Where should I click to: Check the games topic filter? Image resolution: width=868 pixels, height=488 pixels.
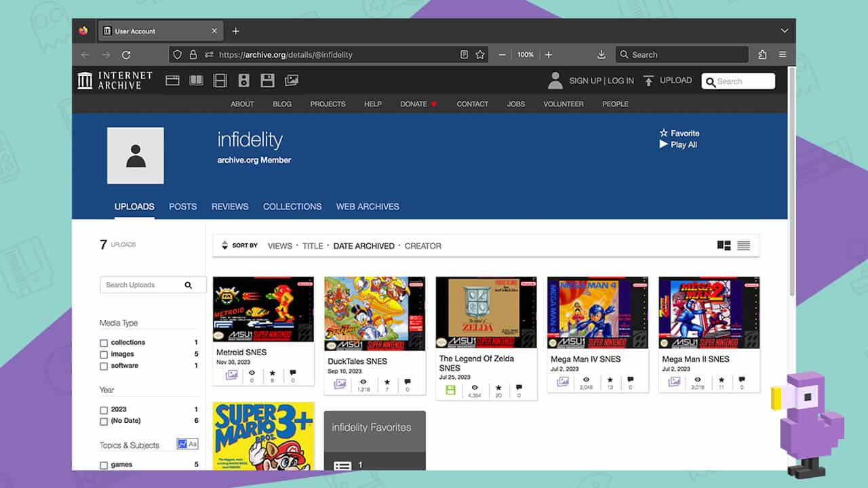[104, 466]
